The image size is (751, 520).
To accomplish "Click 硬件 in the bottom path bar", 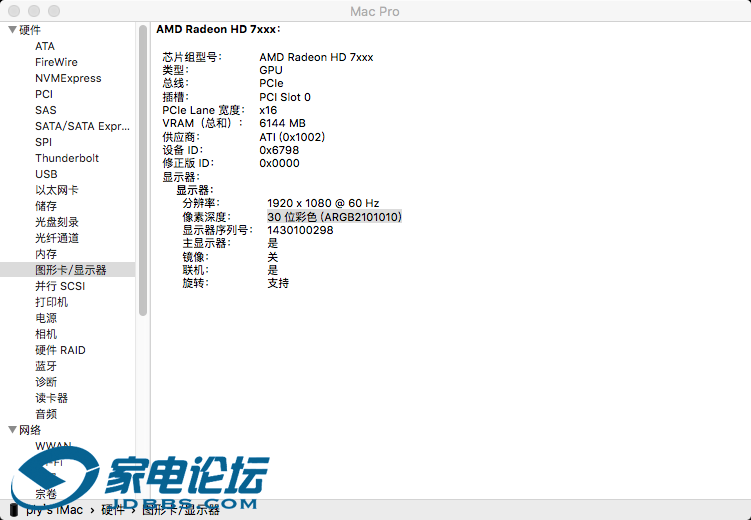I will tap(114, 510).
